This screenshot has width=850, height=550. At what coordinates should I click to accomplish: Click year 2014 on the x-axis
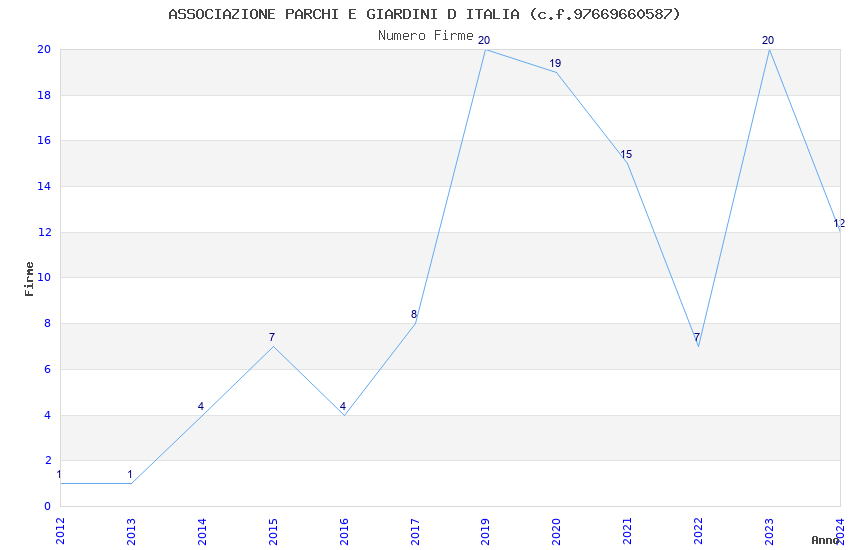point(202,531)
